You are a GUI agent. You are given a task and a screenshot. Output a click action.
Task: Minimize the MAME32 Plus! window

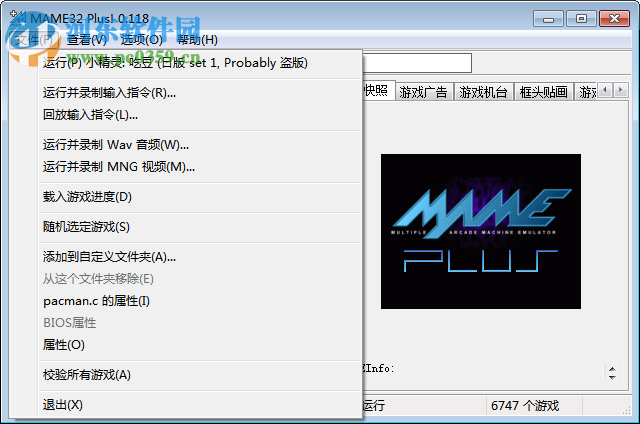tap(548, 19)
